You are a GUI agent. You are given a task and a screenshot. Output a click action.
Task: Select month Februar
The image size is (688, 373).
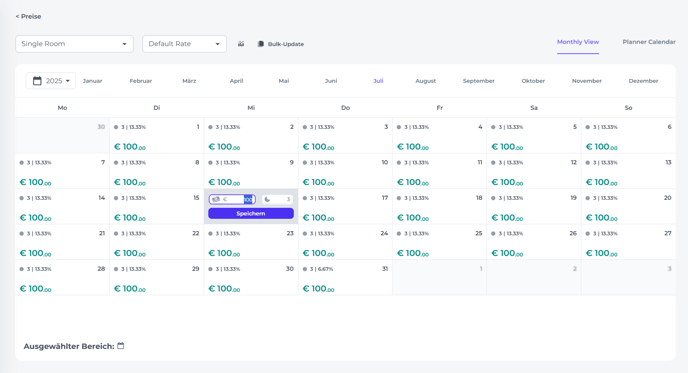click(141, 81)
